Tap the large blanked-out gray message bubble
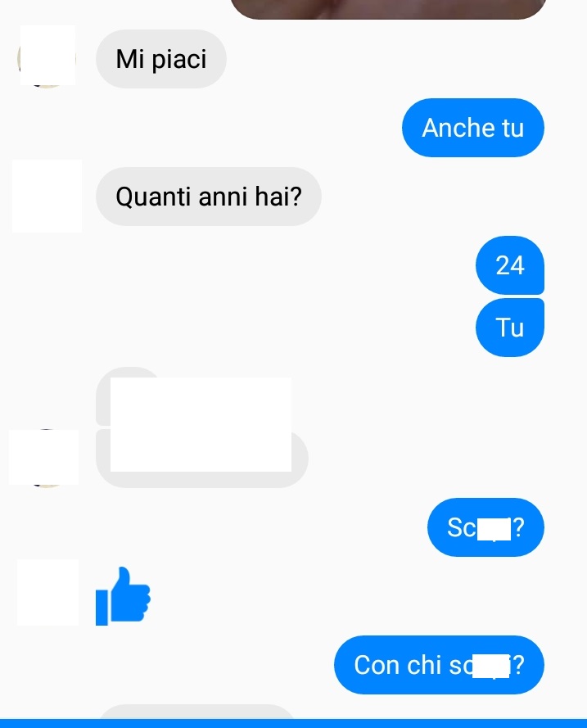587x728 pixels. (202, 457)
